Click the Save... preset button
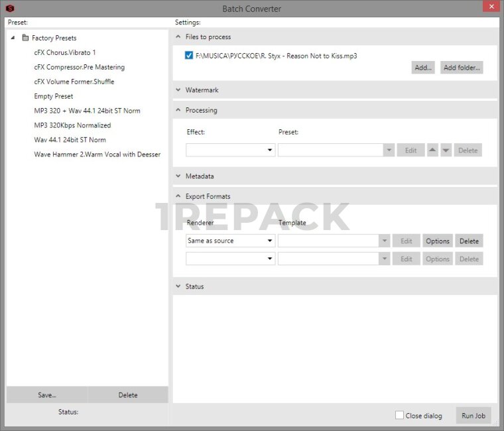 click(47, 395)
